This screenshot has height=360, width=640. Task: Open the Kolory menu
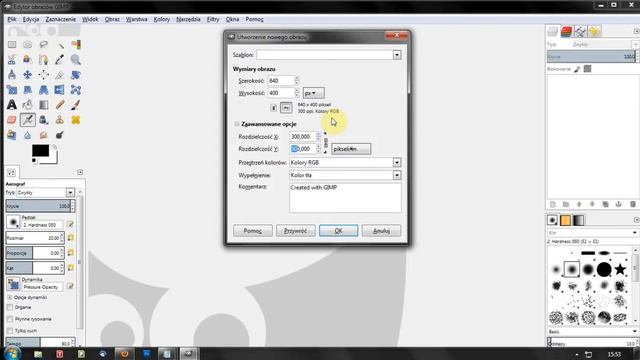click(162, 19)
